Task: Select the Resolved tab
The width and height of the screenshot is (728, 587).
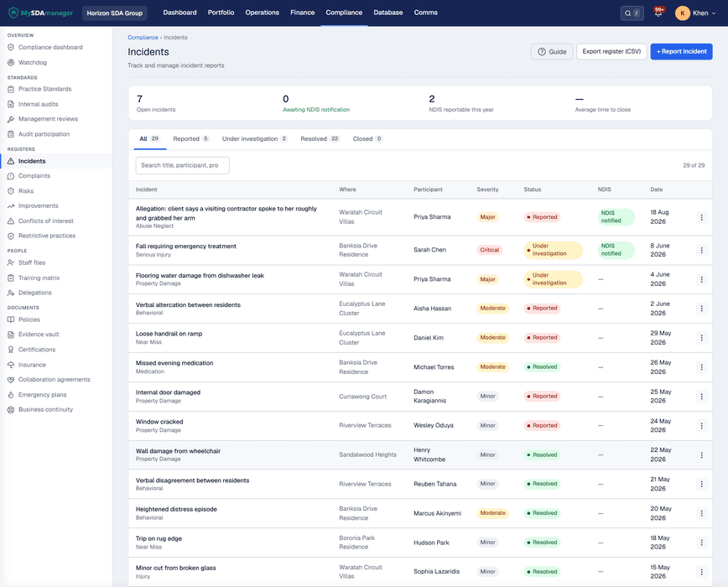Action: [x=320, y=138]
